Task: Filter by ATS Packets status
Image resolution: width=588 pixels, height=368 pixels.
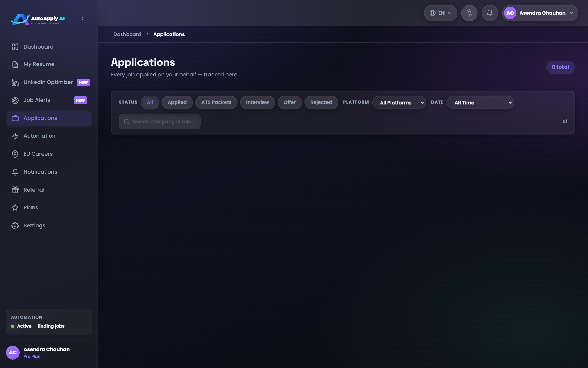Action: [x=216, y=102]
